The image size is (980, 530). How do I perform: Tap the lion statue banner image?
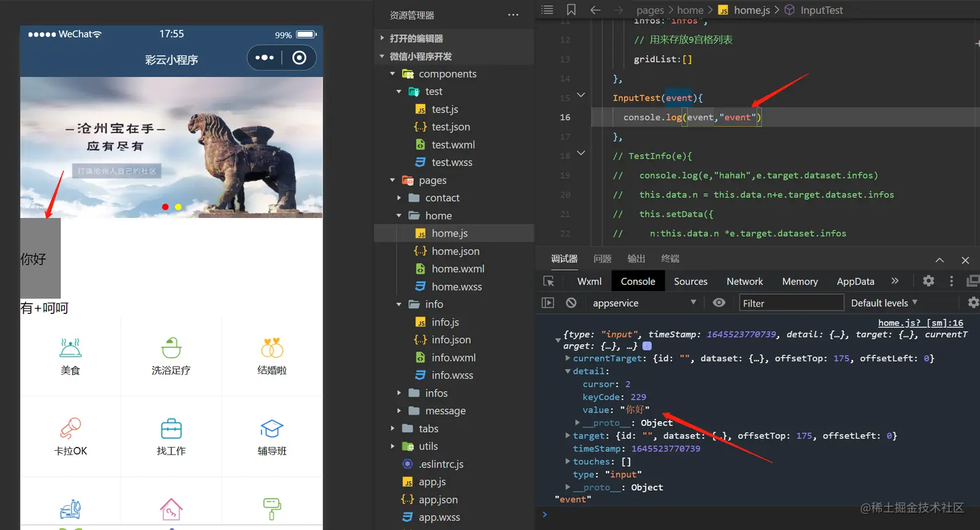coord(171,147)
